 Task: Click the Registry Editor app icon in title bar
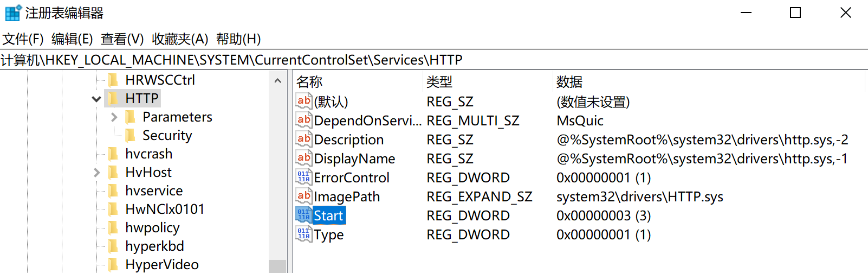[x=12, y=12]
